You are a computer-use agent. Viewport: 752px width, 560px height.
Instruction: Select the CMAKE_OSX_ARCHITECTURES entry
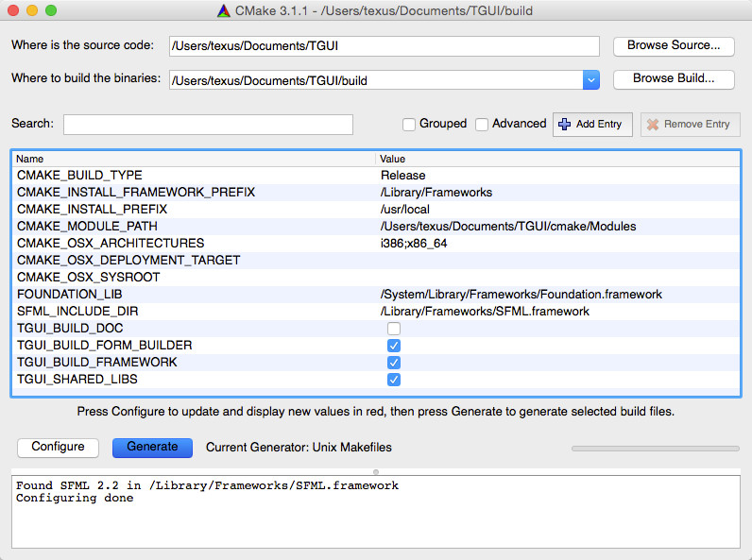[111, 244]
